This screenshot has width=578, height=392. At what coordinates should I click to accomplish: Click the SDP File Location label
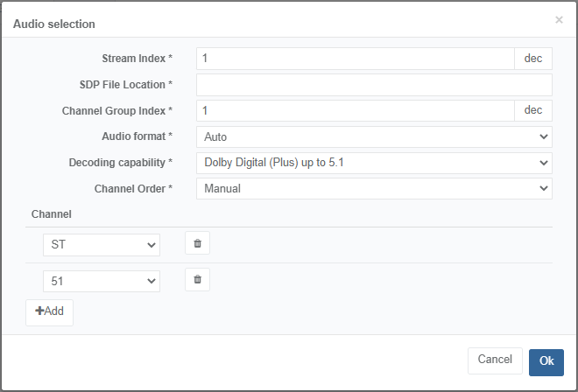(x=125, y=85)
